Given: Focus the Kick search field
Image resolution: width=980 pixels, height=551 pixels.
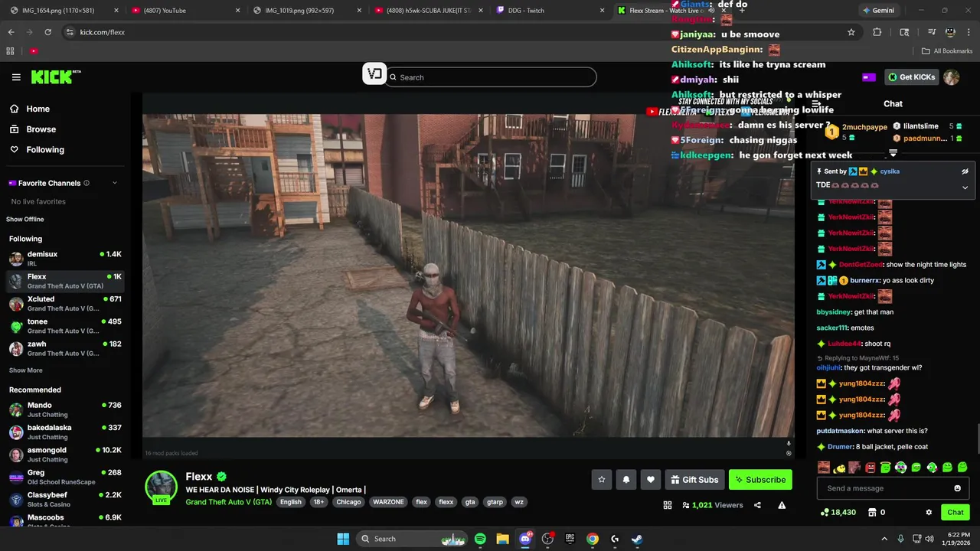Looking at the screenshot, I should pos(491,77).
